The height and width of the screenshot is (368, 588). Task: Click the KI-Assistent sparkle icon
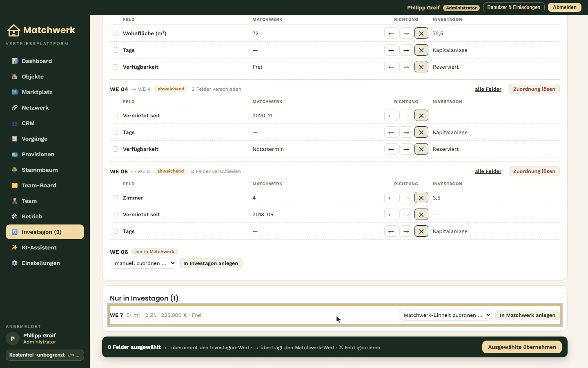tap(15, 247)
